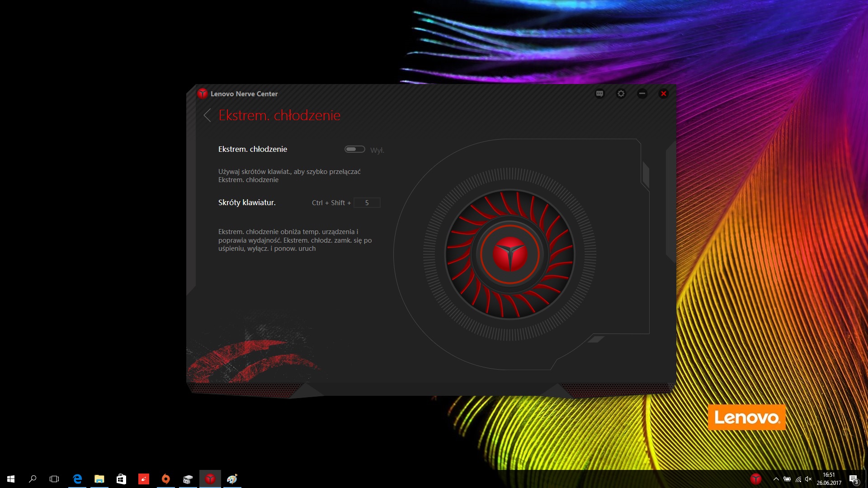
Task: Open the feedback chat icon in Nerve Center
Action: tap(600, 94)
